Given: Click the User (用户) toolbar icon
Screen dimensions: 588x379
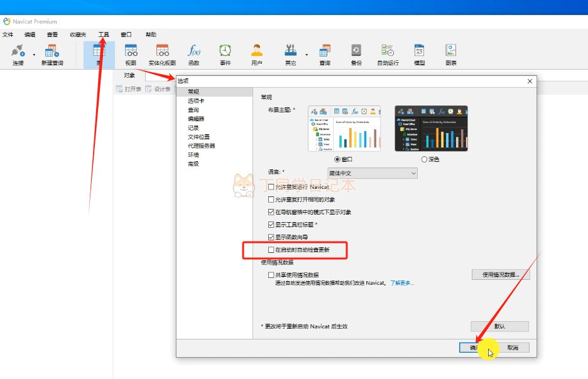Looking at the screenshot, I should (x=257, y=55).
